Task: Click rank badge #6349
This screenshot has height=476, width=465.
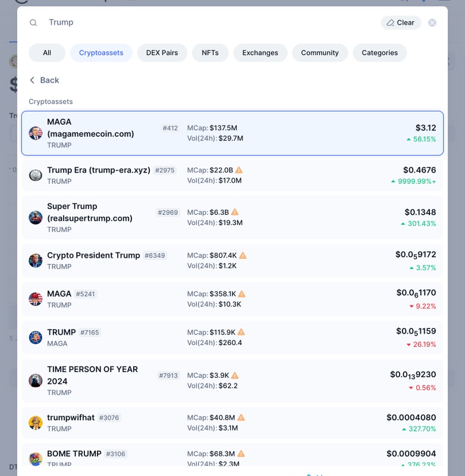Action: (155, 256)
